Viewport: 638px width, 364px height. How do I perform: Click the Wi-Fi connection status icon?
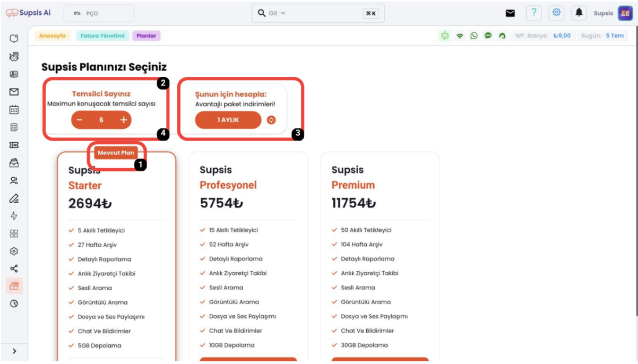[460, 36]
